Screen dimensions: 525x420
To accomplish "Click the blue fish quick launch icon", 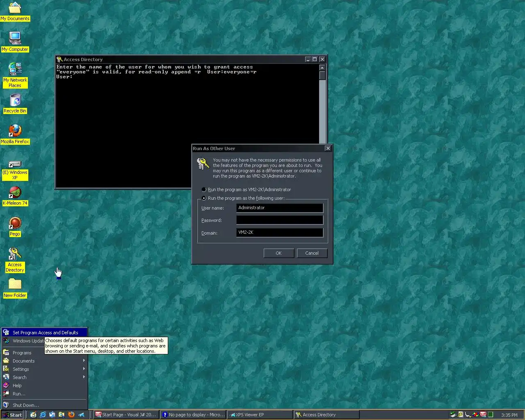I will tap(81, 415).
